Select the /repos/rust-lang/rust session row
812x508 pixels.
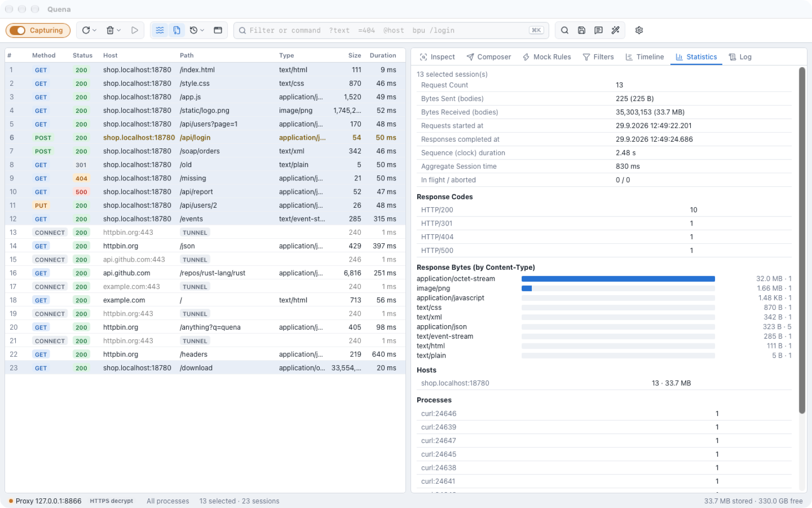tap(205, 273)
